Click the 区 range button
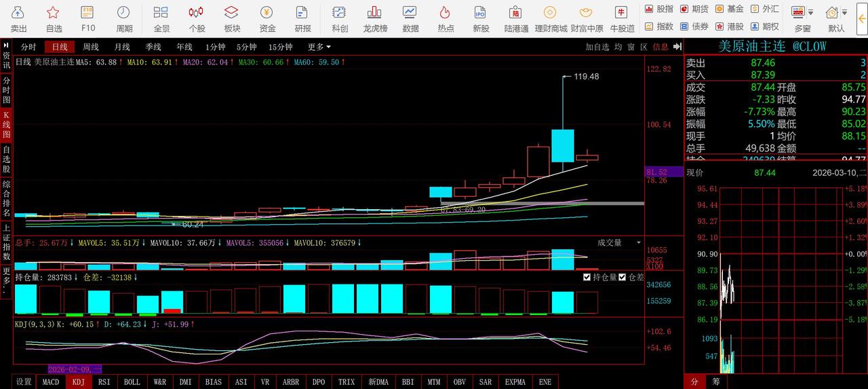 tap(644, 47)
